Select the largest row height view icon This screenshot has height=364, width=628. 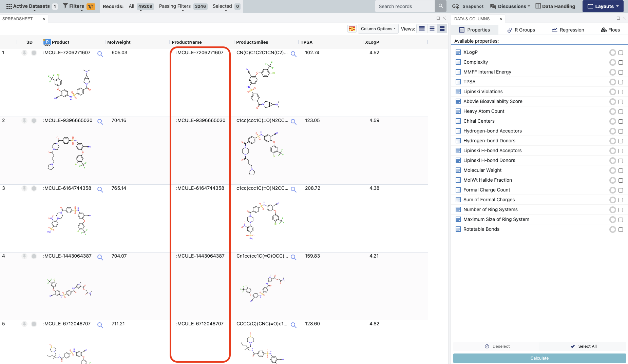442,29
